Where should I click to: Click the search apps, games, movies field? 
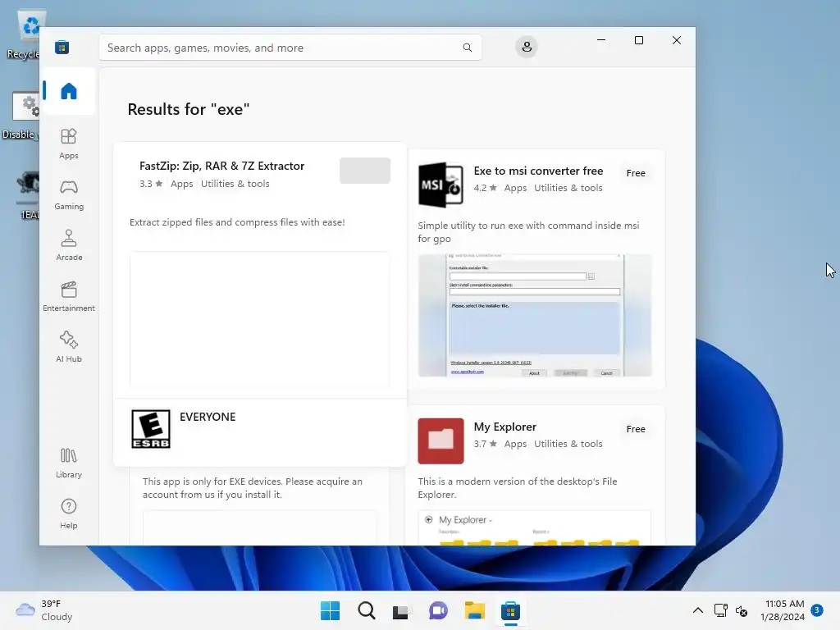click(290, 48)
